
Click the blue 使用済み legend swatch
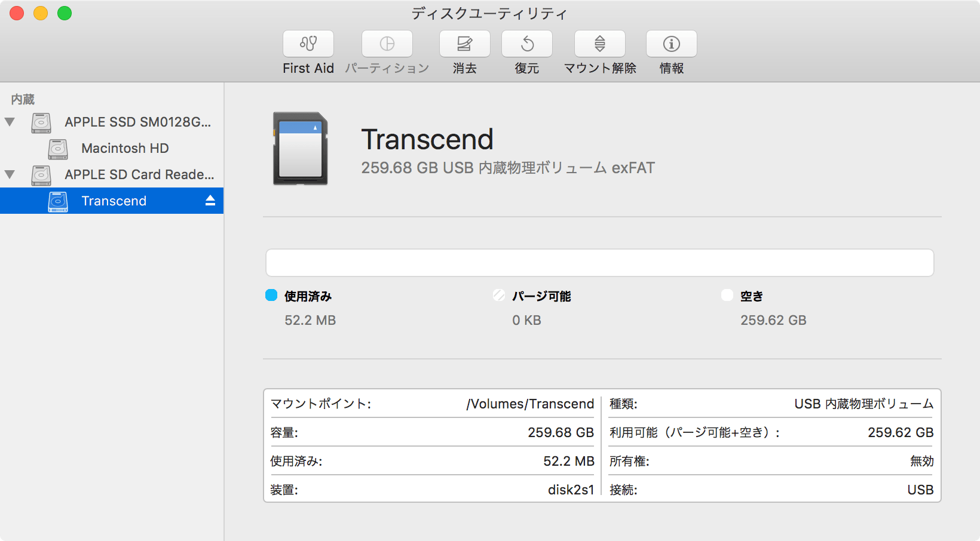[x=271, y=295]
